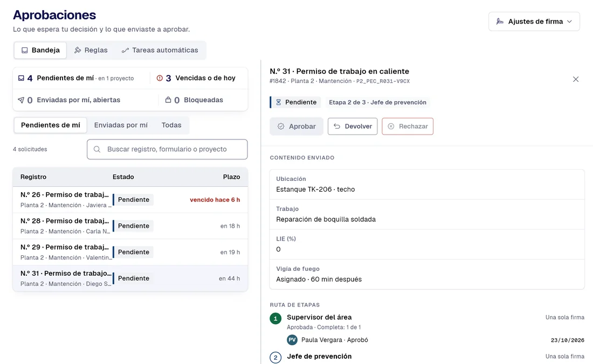Click stage 2 circle marker
Screen dimensions: 593x364
275,358
